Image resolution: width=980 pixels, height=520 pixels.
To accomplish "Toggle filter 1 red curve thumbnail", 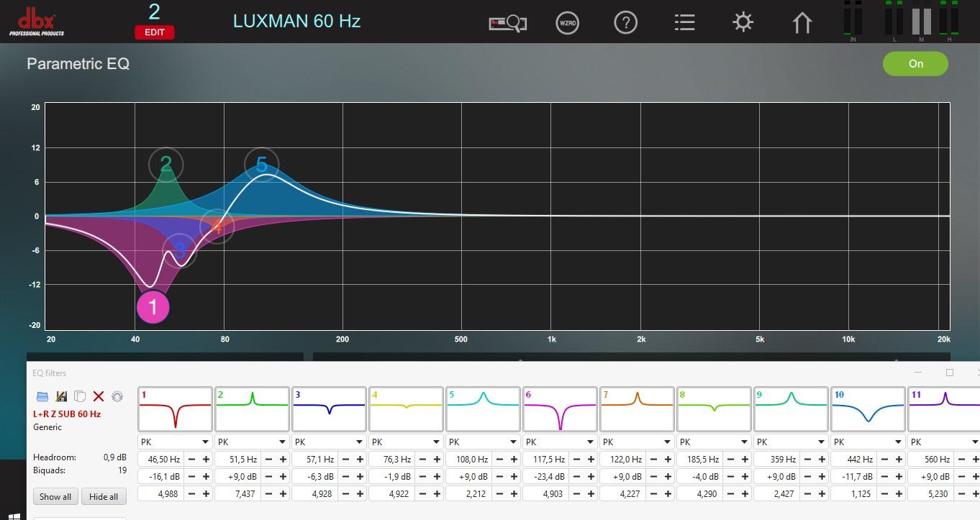I will (175, 409).
